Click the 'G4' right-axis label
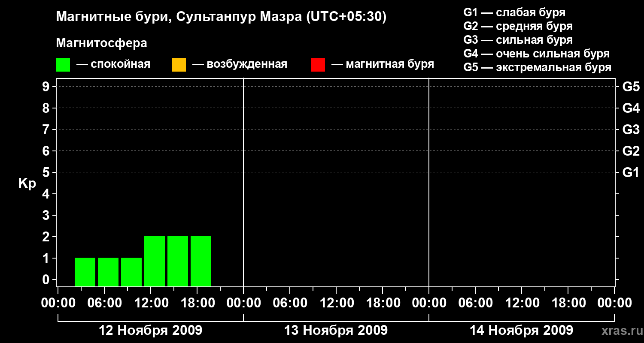The width and height of the screenshot is (644, 343). point(631,108)
